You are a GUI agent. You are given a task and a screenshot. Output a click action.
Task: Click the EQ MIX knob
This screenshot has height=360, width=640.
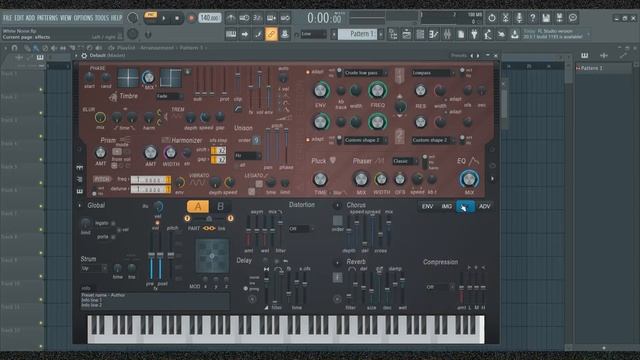click(469, 179)
